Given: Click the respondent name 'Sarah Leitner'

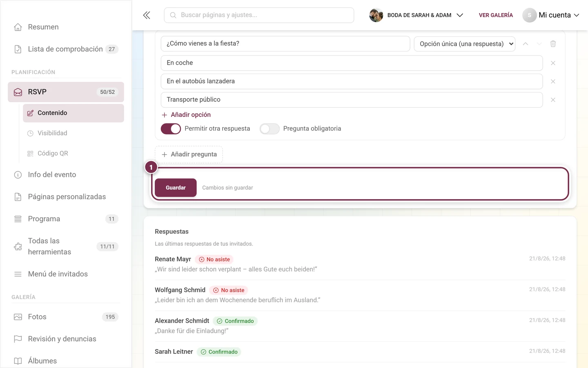Looking at the screenshot, I should [x=174, y=352].
